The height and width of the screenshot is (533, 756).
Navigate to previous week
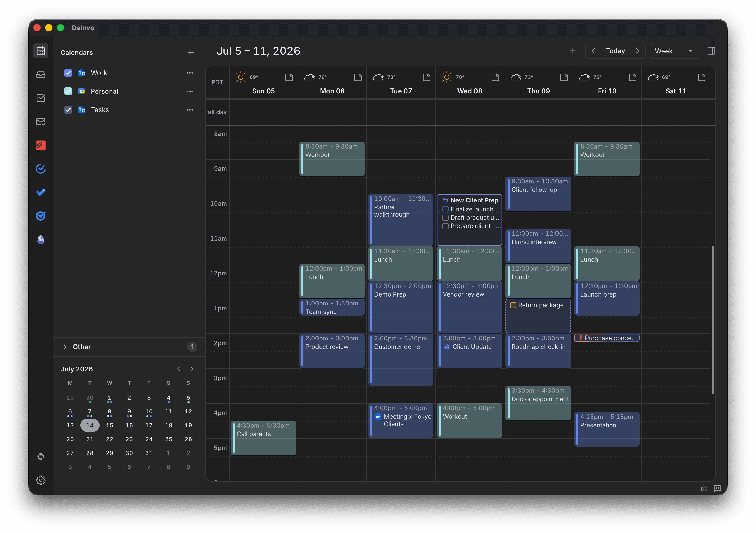click(x=593, y=51)
